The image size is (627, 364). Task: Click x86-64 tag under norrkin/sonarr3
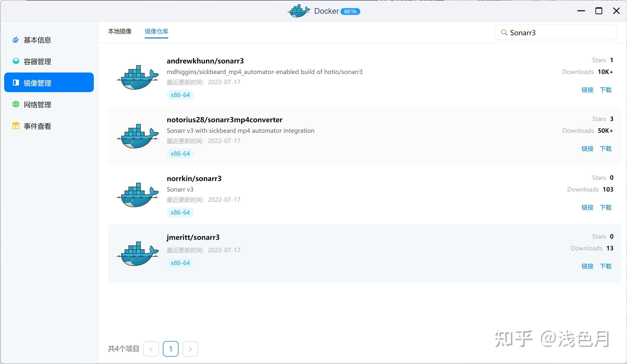(180, 212)
